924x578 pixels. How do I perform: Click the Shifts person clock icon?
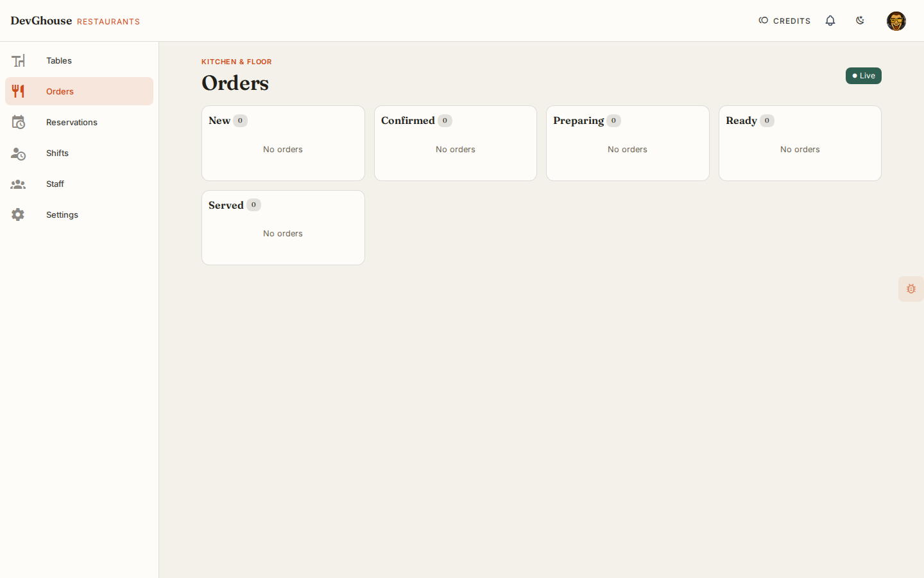click(18, 153)
